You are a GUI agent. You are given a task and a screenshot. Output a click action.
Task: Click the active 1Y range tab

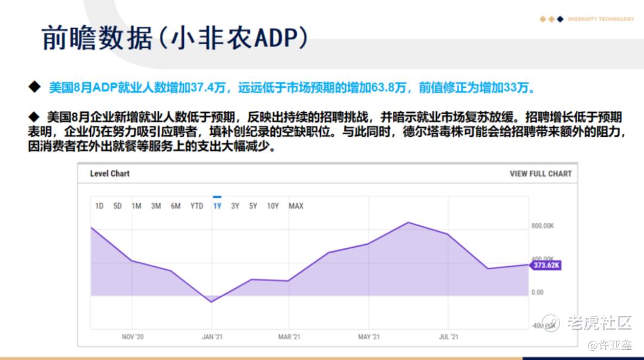tap(217, 206)
